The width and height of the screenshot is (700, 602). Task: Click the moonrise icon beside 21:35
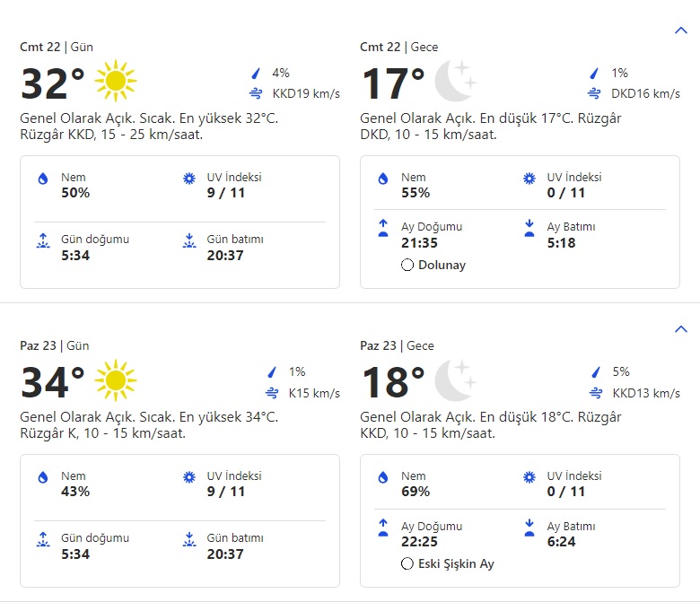pos(383,229)
